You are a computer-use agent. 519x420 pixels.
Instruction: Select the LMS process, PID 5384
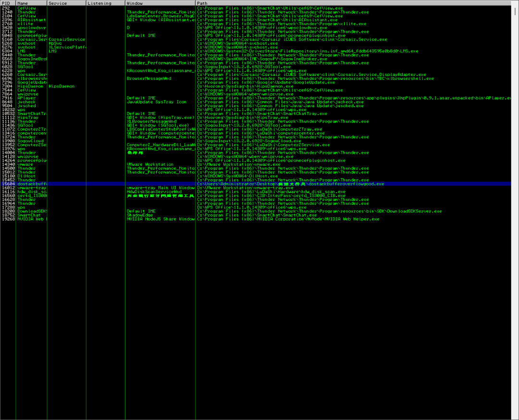(x=256, y=51)
